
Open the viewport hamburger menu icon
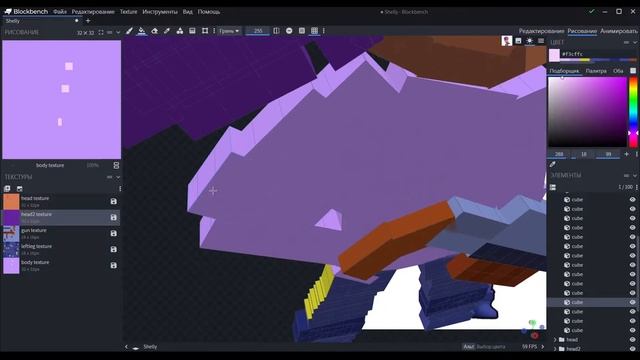pyautogui.click(x=541, y=41)
